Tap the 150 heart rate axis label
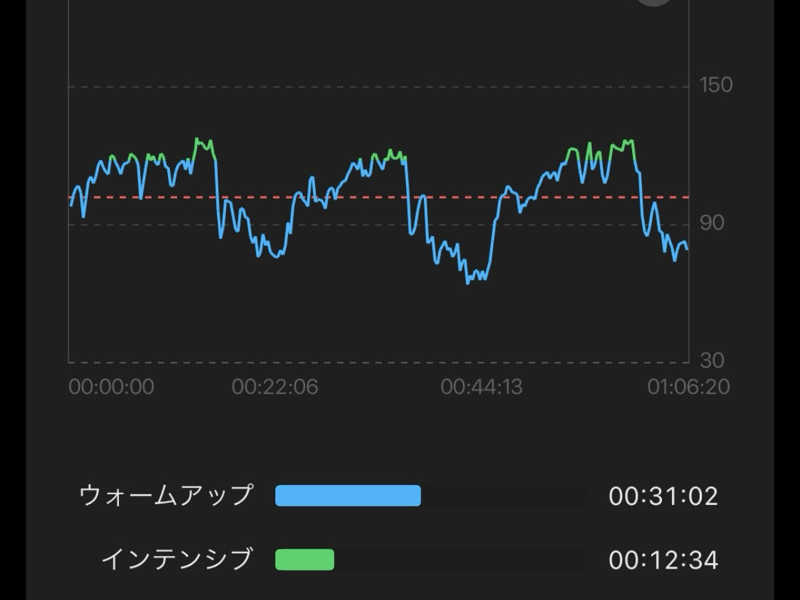This screenshot has width=800, height=600. click(x=716, y=85)
